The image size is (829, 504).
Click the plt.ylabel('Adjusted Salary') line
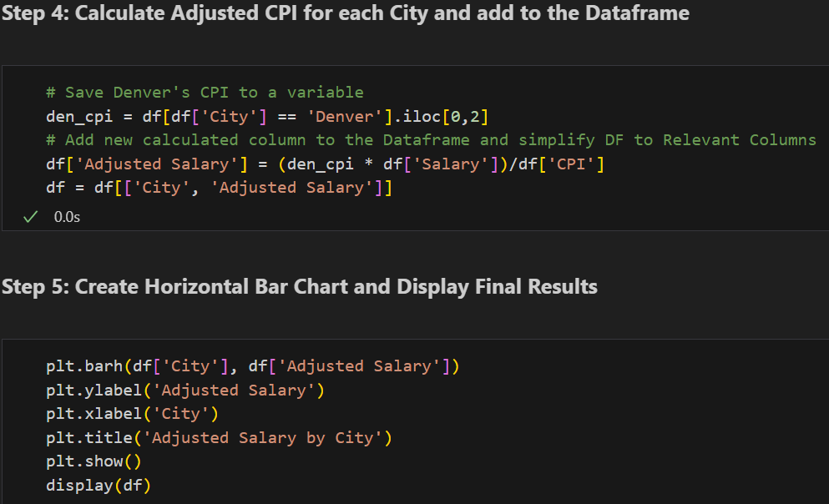click(x=185, y=390)
